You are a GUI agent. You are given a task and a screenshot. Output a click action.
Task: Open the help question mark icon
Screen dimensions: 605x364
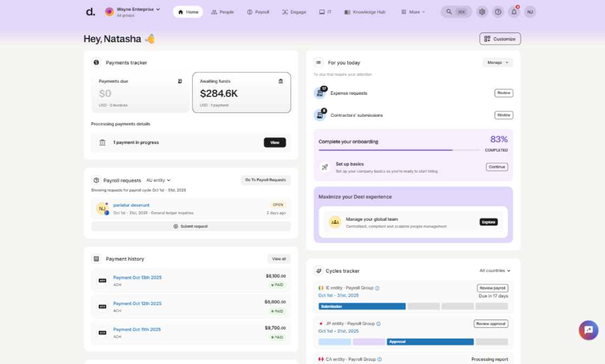point(498,12)
